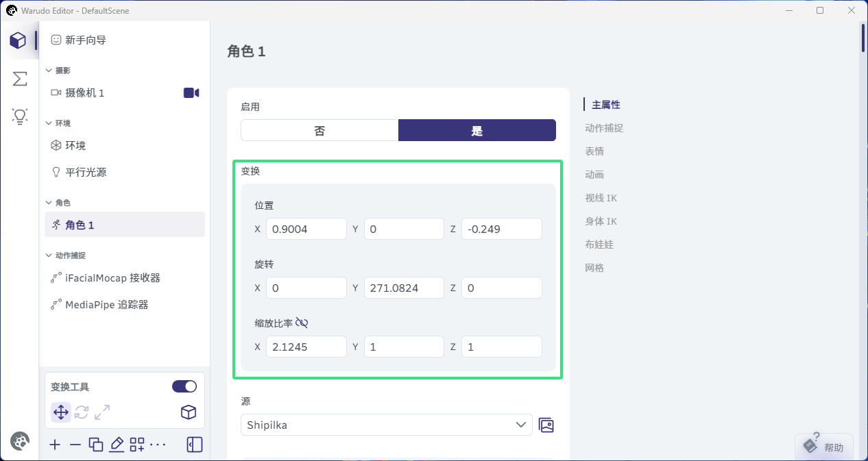Click the smiley icon of 新手向导
The height and width of the screenshot is (461, 868).
click(56, 40)
